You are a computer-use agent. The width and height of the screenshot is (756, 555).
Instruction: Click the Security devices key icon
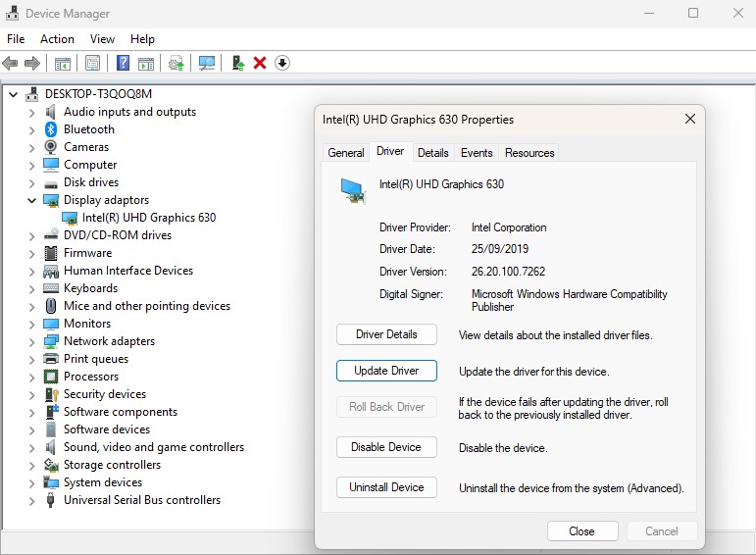click(51, 394)
